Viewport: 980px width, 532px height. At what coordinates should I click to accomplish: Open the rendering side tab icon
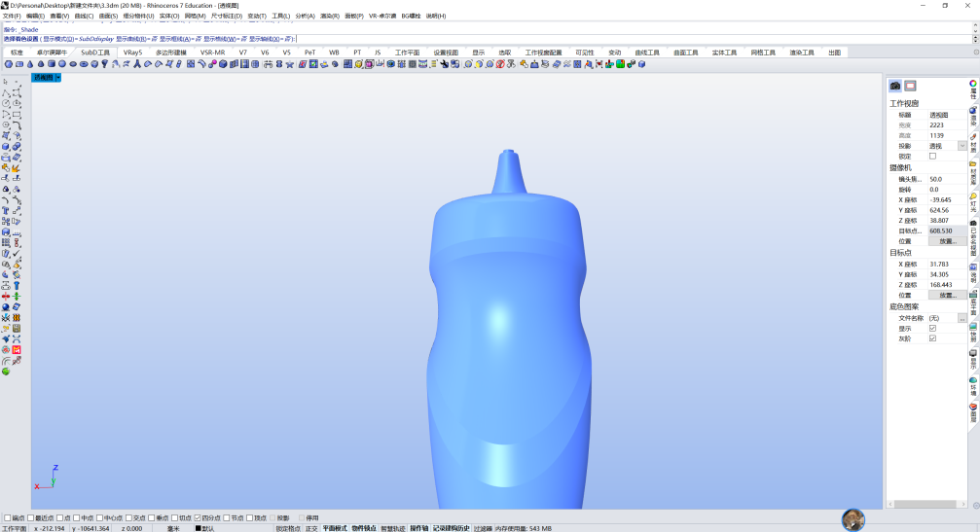click(973, 111)
